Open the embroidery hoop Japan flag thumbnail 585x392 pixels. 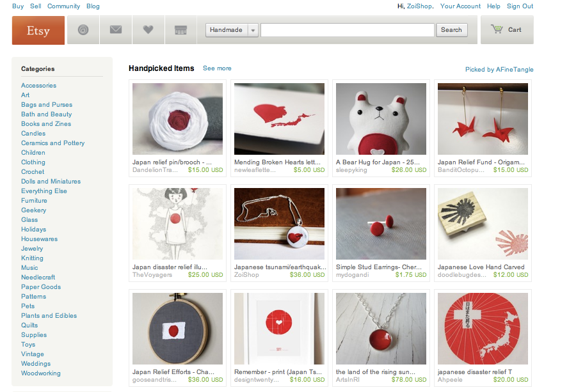pyautogui.click(x=177, y=329)
